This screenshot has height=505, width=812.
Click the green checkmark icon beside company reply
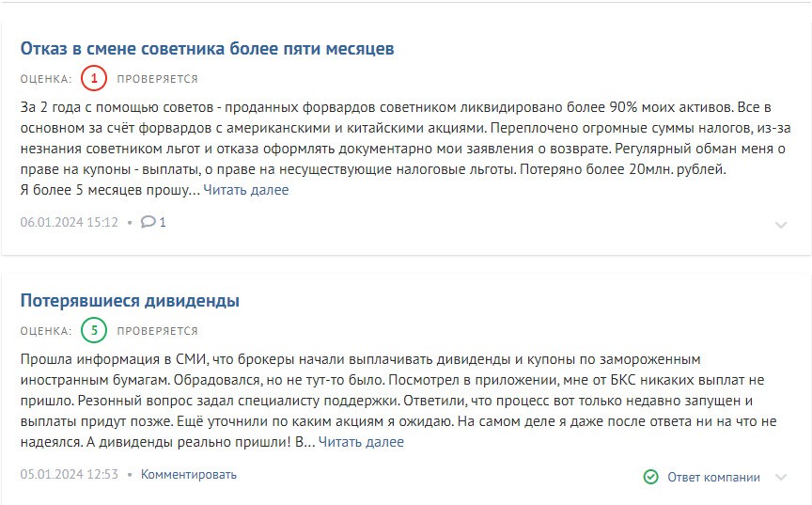pyautogui.click(x=651, y=477)
